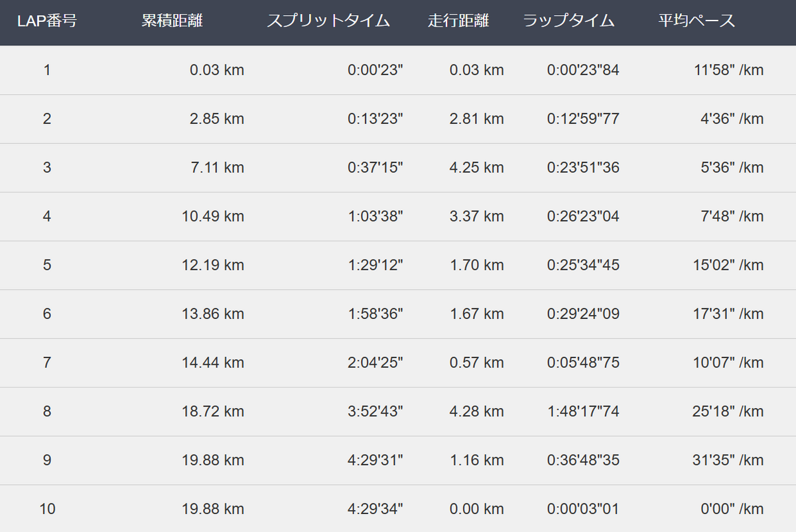The image size is (796, 532).
Task: Select split time 0:37'15"
Action: point(375,167)
